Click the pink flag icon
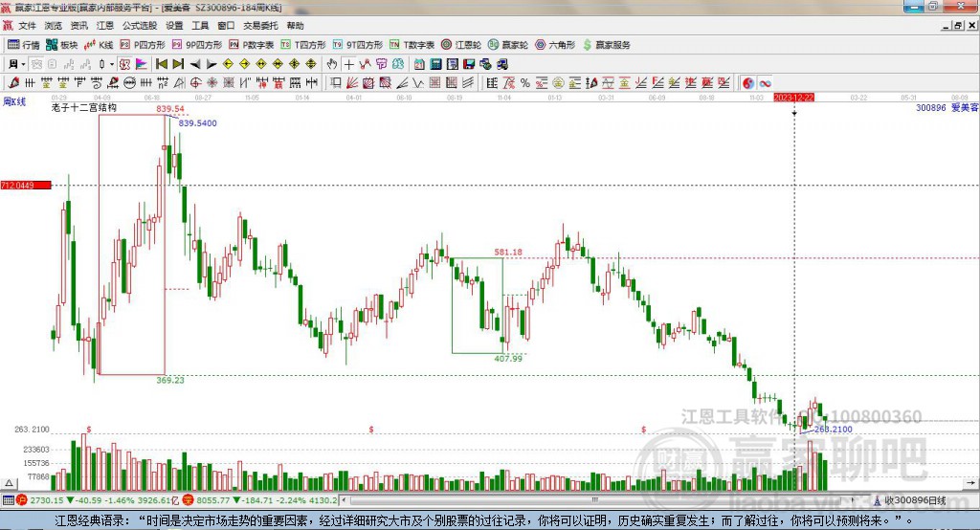This screenshot has height=530, width=980. [x=142, y=64]
